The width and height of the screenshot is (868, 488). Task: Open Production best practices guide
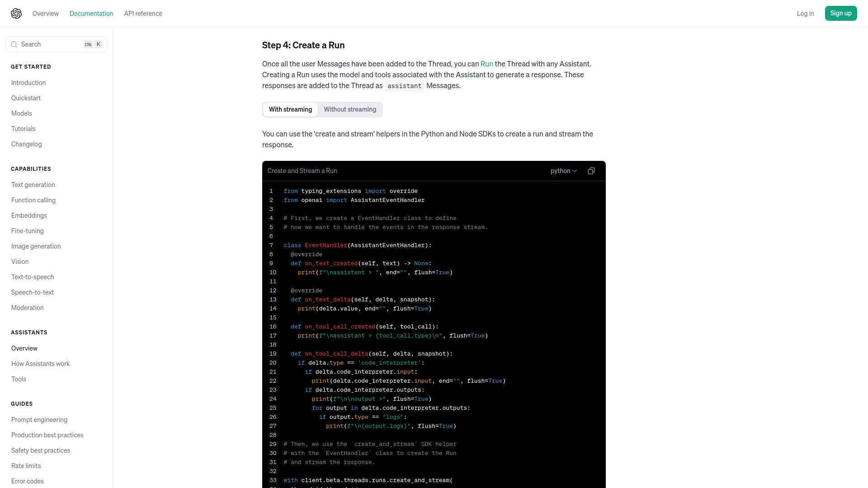(47, 435)
